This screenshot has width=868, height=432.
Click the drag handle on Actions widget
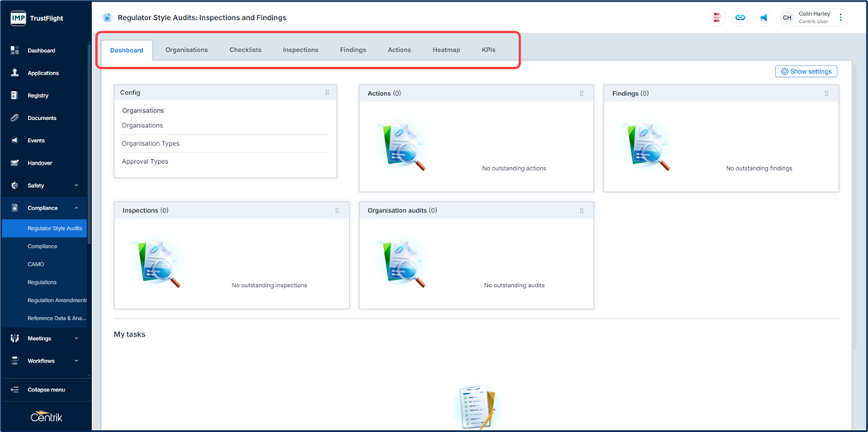pyautogui.click(x=582, y=94)
